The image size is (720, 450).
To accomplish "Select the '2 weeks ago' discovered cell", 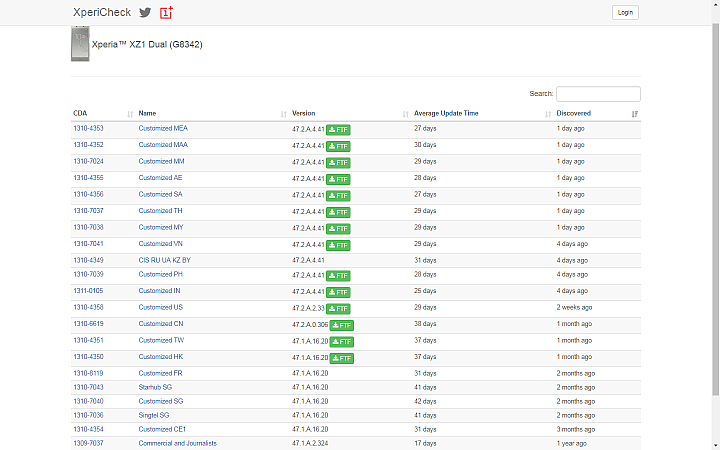I will point(574,307).
